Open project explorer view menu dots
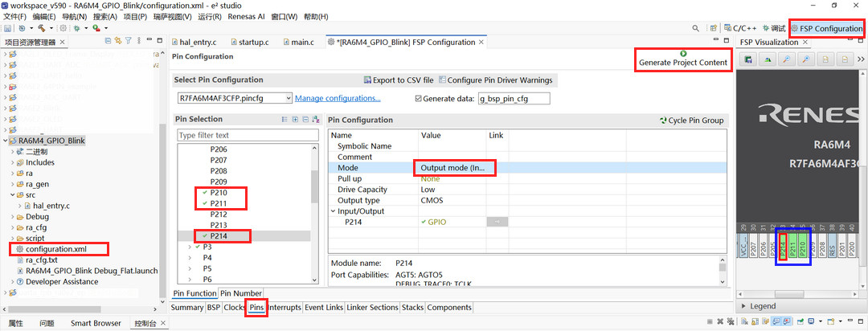Image resolution: width=868 pixels, height=331 pixels. click(x=138, y=41)
